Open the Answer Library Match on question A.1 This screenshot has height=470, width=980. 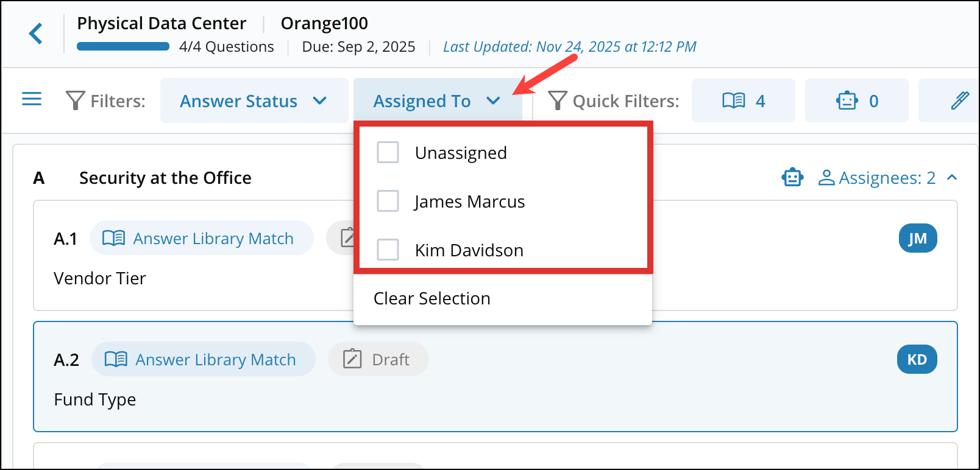point(201,238)
